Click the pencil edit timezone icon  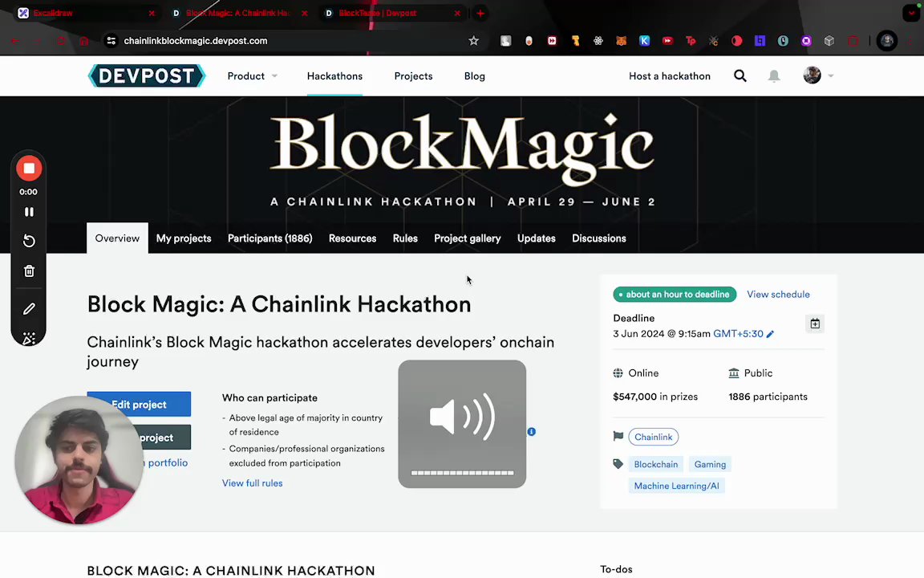770,334
